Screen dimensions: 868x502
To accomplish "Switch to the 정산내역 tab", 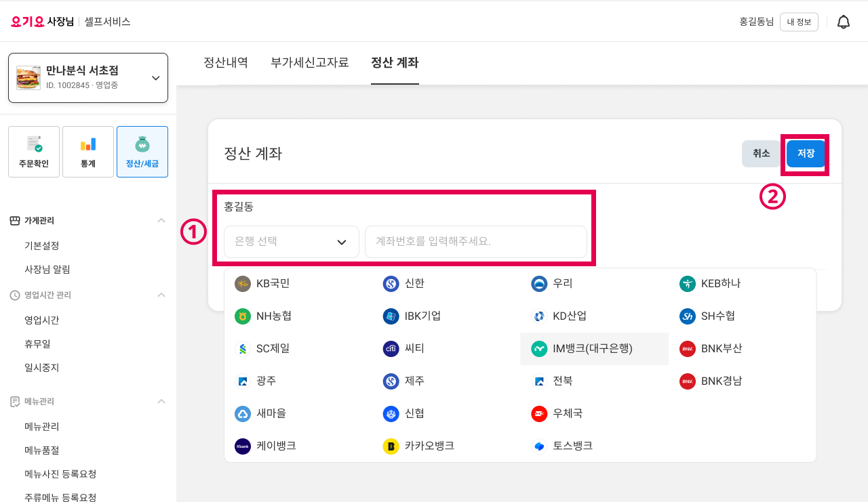I will click(x=226, y=63).
